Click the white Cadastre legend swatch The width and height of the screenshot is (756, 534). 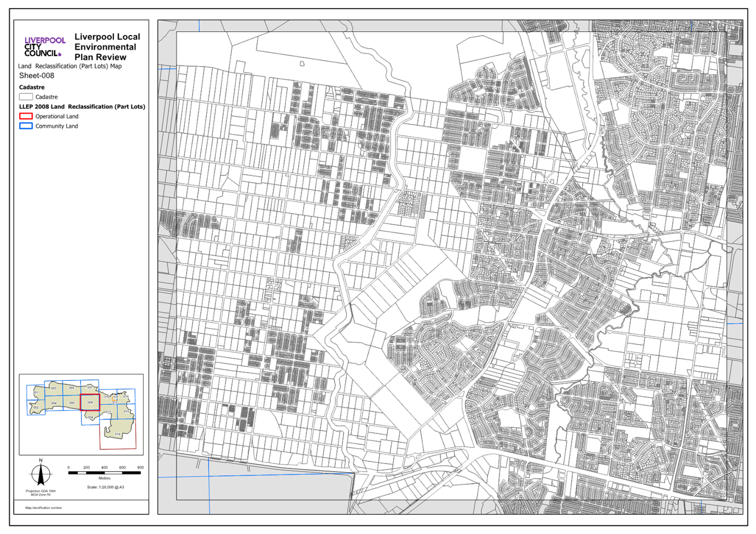[26, 97]
